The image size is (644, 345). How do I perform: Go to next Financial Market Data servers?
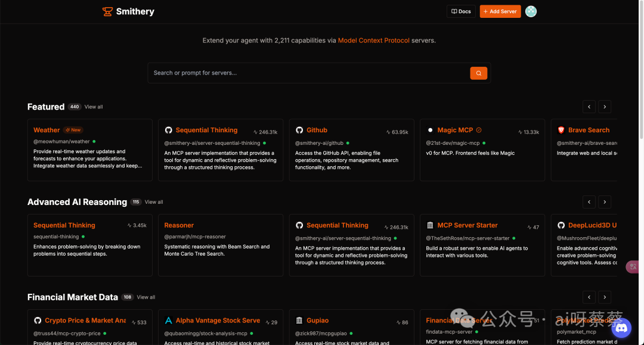point(605,297)
